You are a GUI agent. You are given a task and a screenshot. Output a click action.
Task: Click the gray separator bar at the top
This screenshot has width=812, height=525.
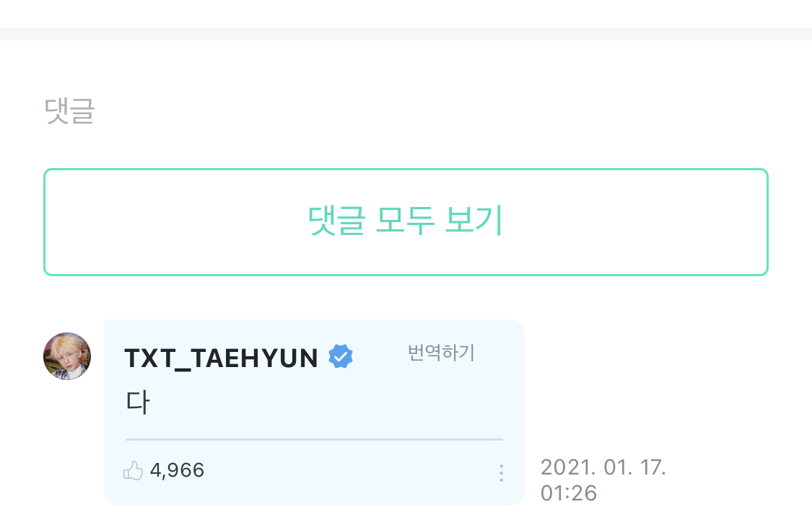[406, 34]
